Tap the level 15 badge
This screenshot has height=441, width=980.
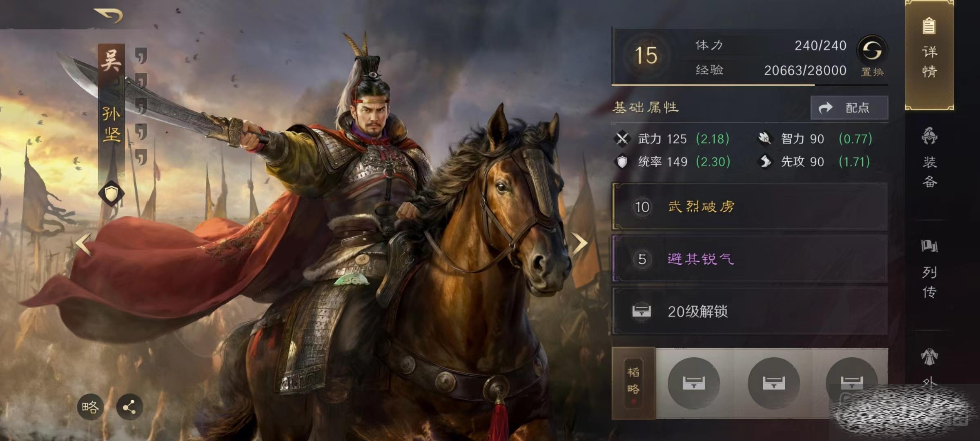[x=646, y=56]
